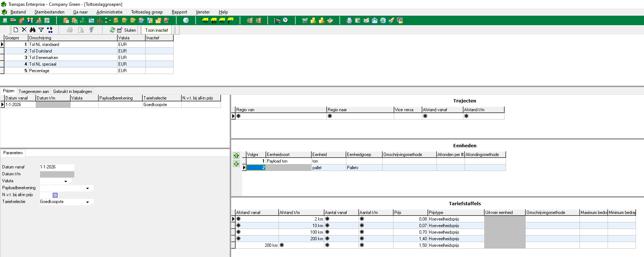Click the door-in arrival icon

point(250,20)
